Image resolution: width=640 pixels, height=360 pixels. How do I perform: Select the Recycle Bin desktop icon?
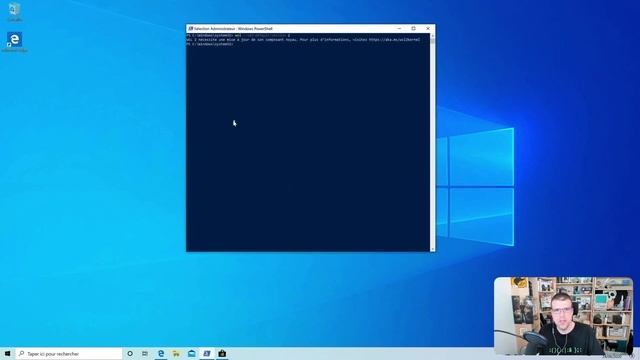tap(14, 12)
